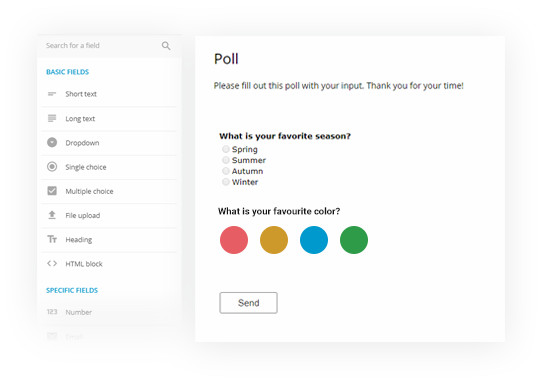The image size is (542, 382).
Task: Open the Basic Fields section heading
Action: [x=67, y=72]
